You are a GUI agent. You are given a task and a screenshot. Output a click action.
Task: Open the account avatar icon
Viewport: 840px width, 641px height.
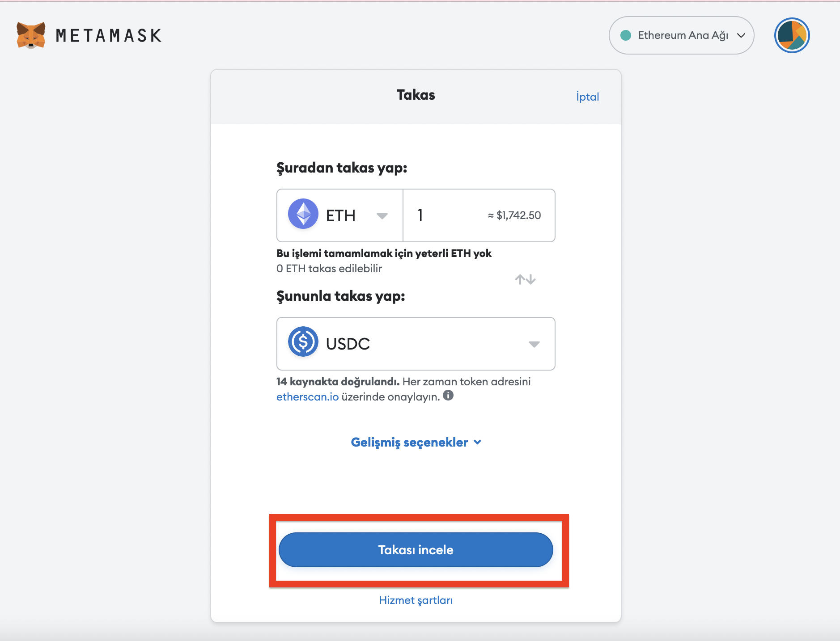tap(792, 35)
